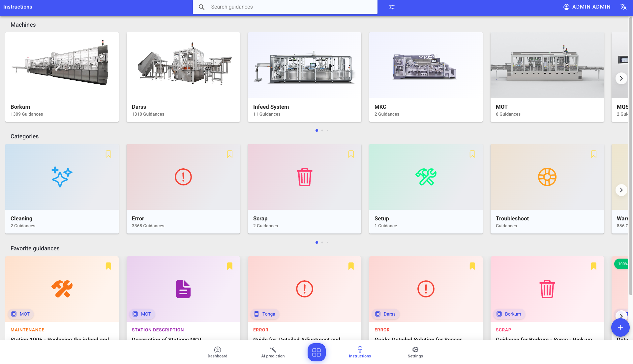Open the language translation icon
Viewport: 633px width, 364px height.
pyautogui.click(x=623, y=7)
